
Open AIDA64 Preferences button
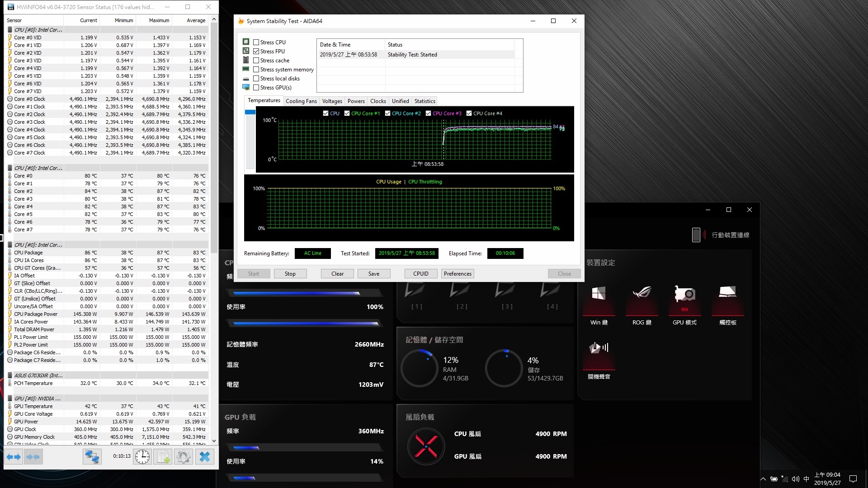click(458, 274)
